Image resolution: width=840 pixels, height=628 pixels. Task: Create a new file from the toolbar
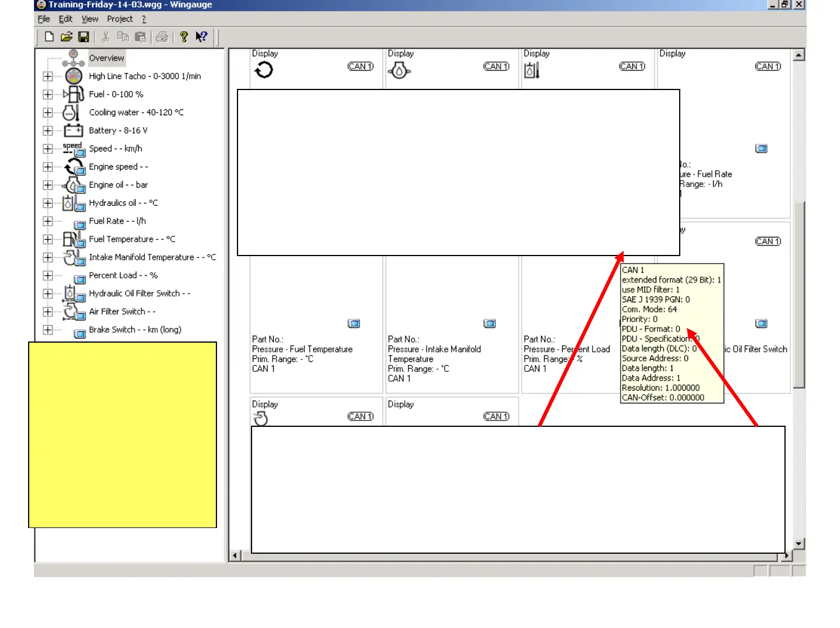point(50,37)
